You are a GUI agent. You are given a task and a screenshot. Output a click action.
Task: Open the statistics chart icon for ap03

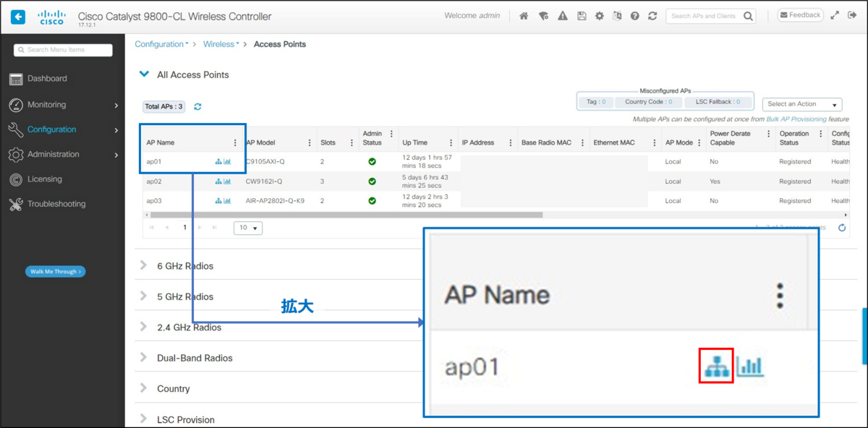(227, 201)
